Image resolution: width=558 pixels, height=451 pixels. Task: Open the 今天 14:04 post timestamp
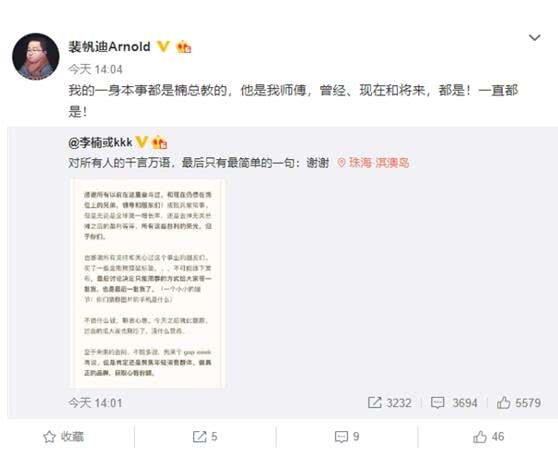coord(95,69)
